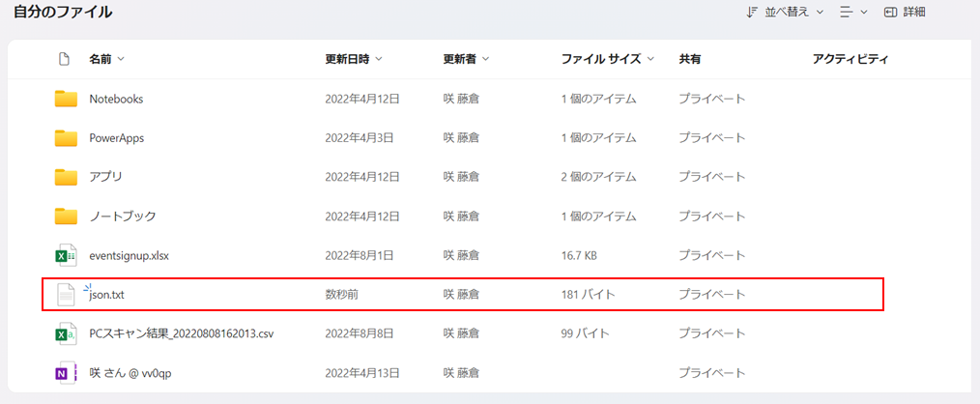This screenshot has height=404, width=980.
Task: Click the PowerApps folder icon
Action: (66, 138)
